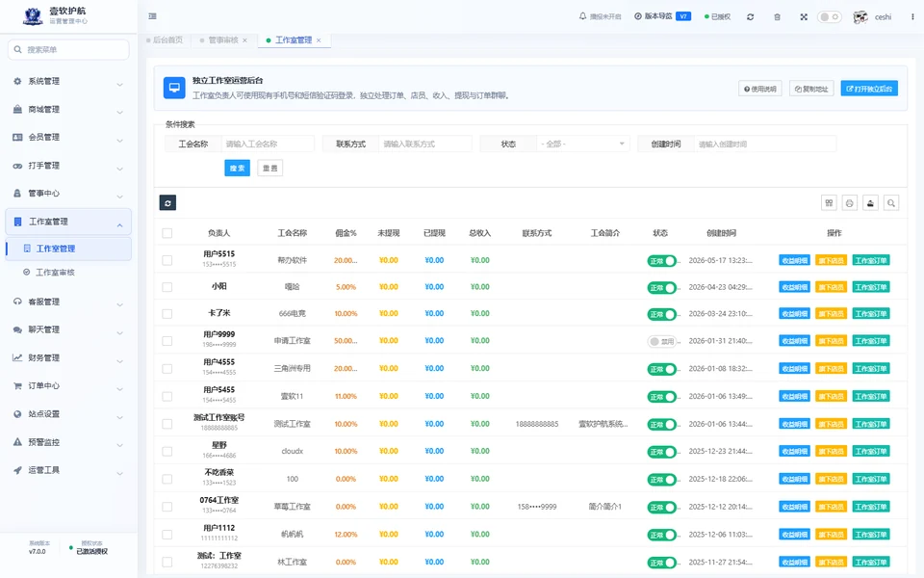Image resolution: width=924 pixels, height=578 pixels.
Task: Disable the status switch for 用户5515
Action: pos(662,261)
